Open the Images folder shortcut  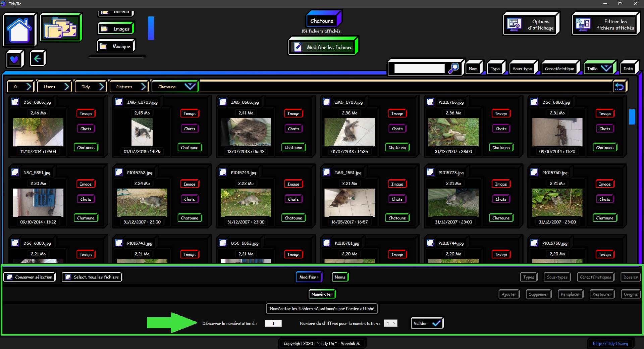(x=116, y=29)
